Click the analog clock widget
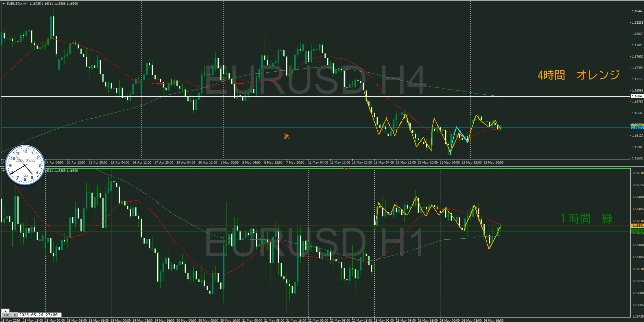 [x=25, y=165]
